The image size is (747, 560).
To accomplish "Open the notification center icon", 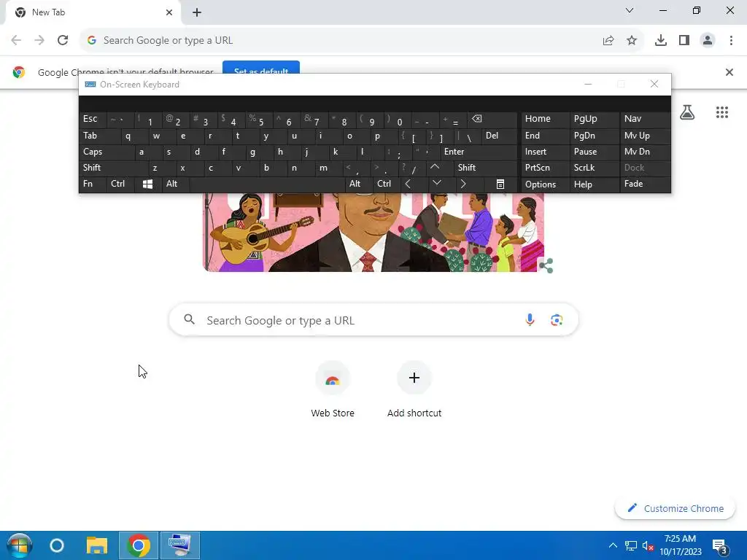I will coord(720,546).
